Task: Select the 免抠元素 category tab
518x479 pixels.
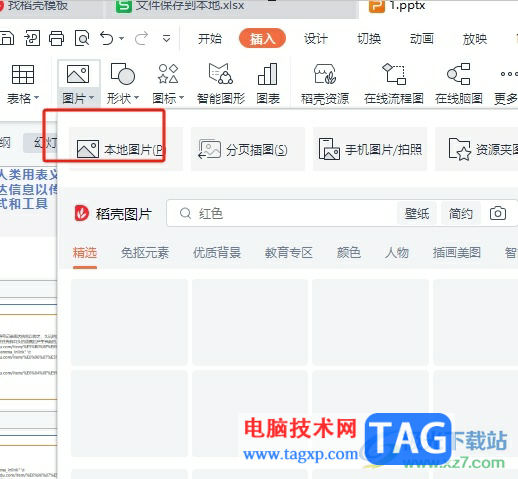Action: pos(145,253)
